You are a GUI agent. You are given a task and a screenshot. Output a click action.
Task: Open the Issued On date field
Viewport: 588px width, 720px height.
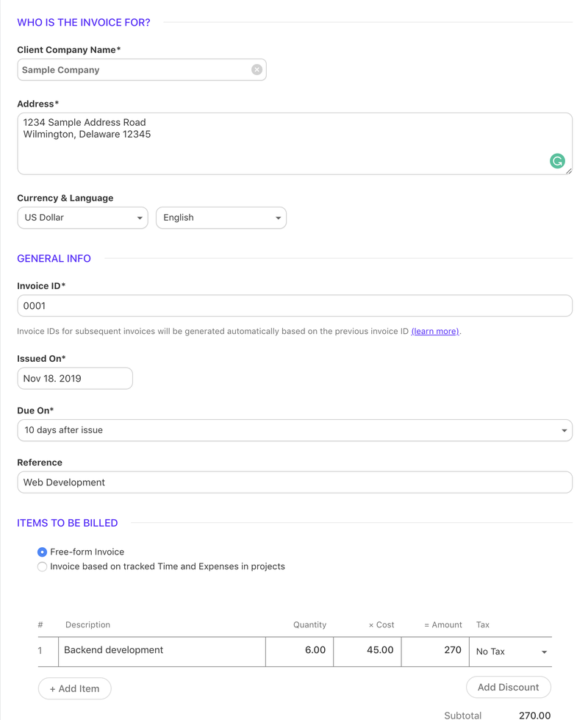pyautogui.click(x=75, y=378)
